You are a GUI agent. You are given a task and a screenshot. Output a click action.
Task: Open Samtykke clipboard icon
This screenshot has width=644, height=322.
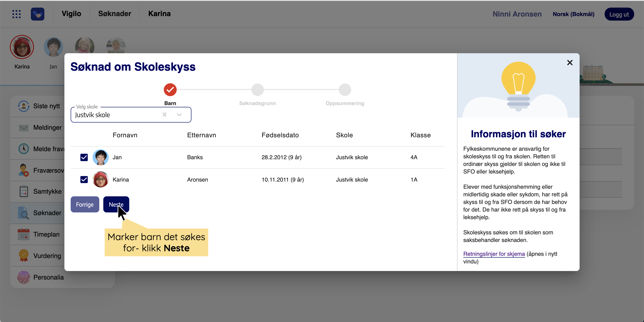coord(23,191)
